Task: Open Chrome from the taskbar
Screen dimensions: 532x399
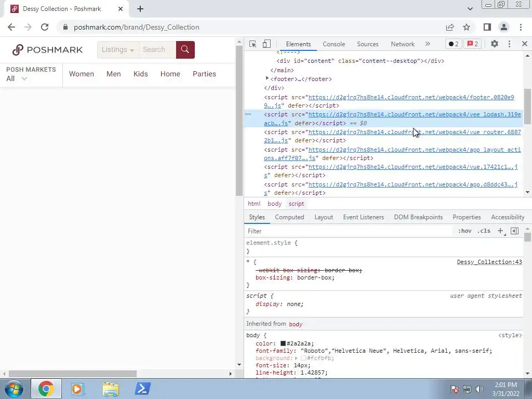Action: tap(46, 389)
